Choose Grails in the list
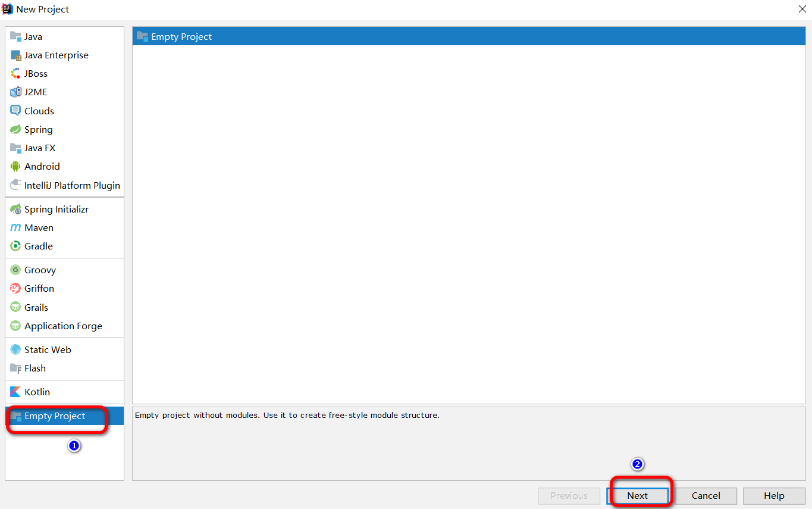This screenshot has height=509, width=812. pos(64,307)
